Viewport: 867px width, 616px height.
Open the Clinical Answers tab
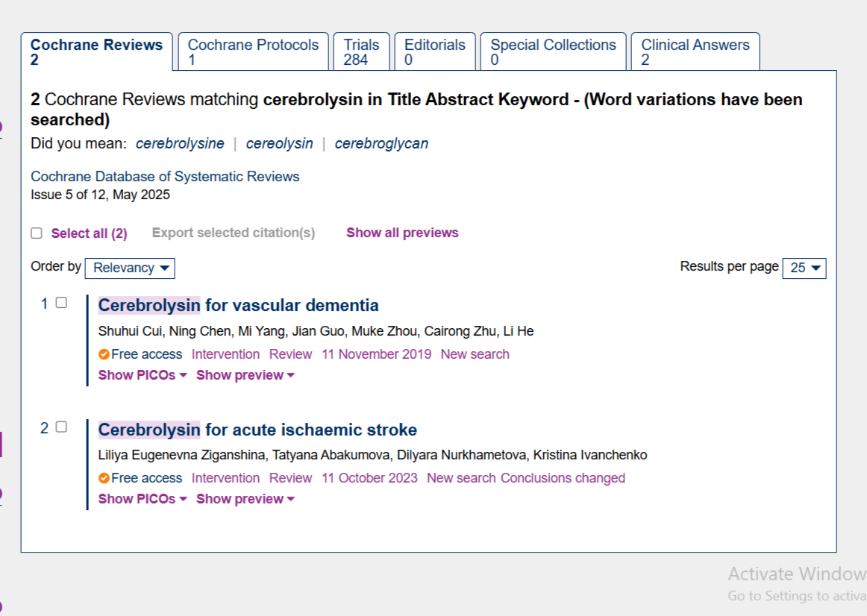[x=695, y=52]
